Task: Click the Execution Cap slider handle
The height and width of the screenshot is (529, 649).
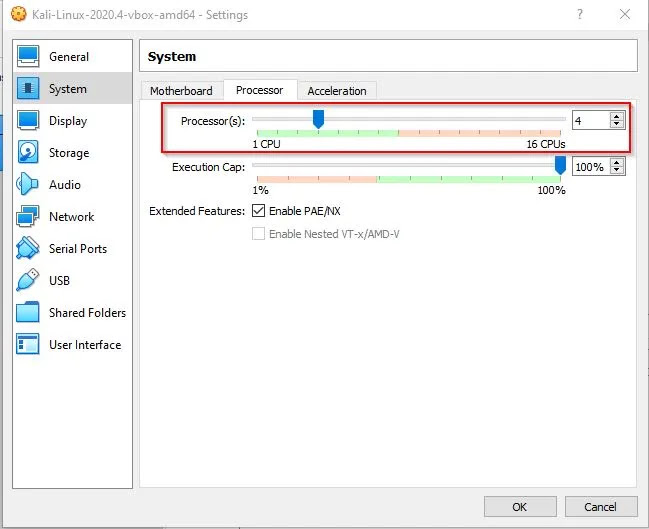Action: click(x=560, y=165)
